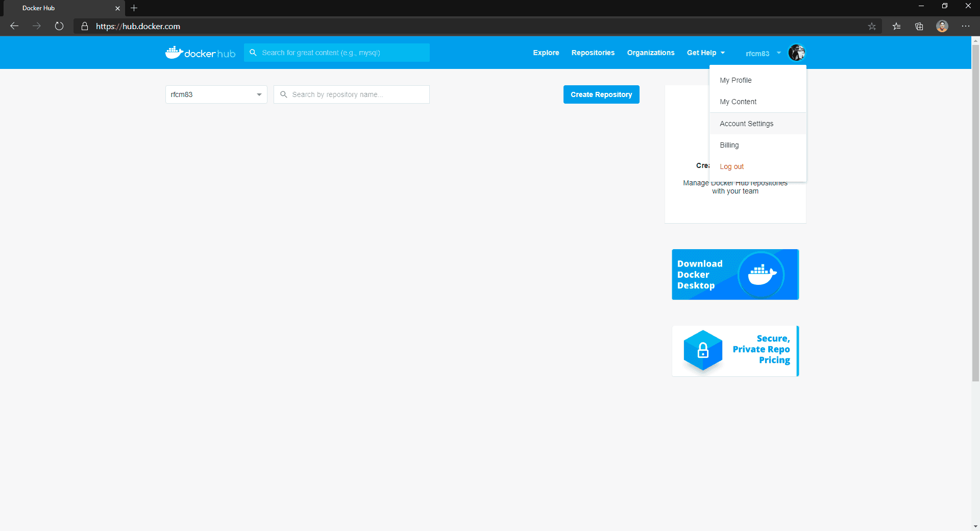Open the Repositories page link
This screenshot has height=531, width=980.
click(593, 53)
